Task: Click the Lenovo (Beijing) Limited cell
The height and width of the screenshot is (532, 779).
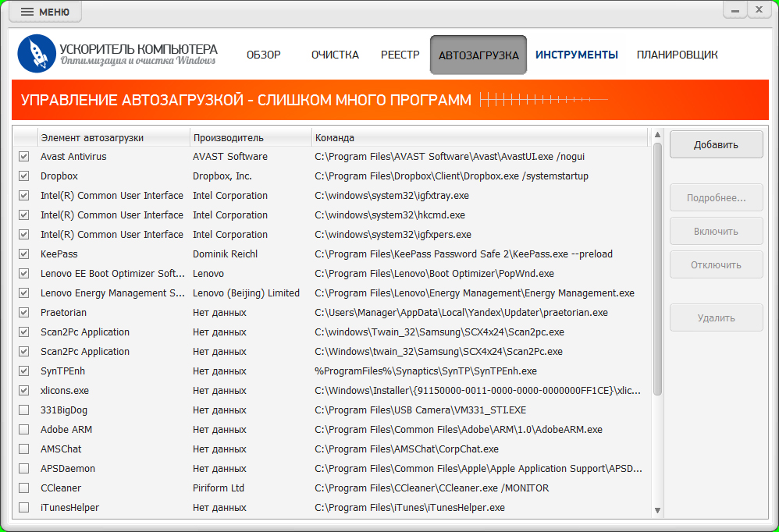Action: point(247,293)
